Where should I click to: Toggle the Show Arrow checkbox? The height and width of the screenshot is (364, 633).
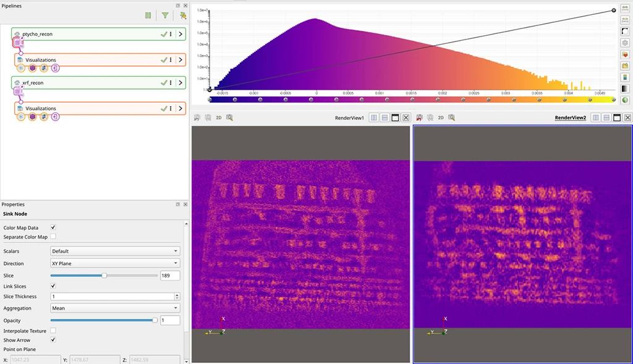click(53, 340)
